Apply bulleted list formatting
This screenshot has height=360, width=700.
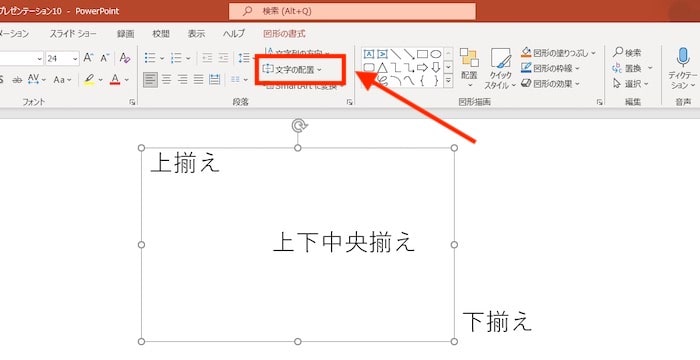pos(150,58)
